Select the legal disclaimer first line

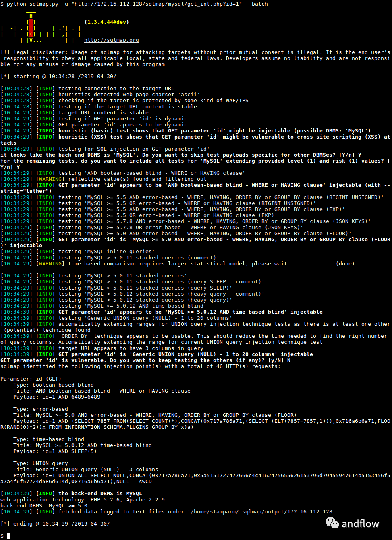pos(195,52)
